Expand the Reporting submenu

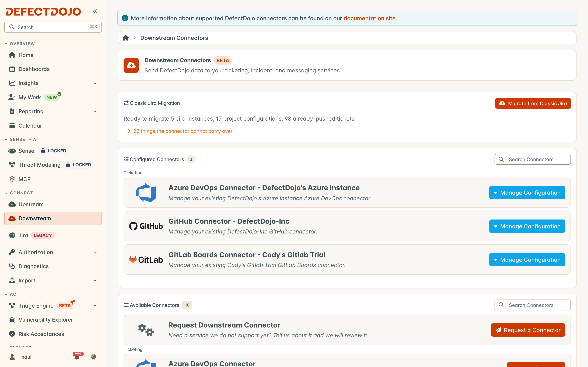(95, 111)
